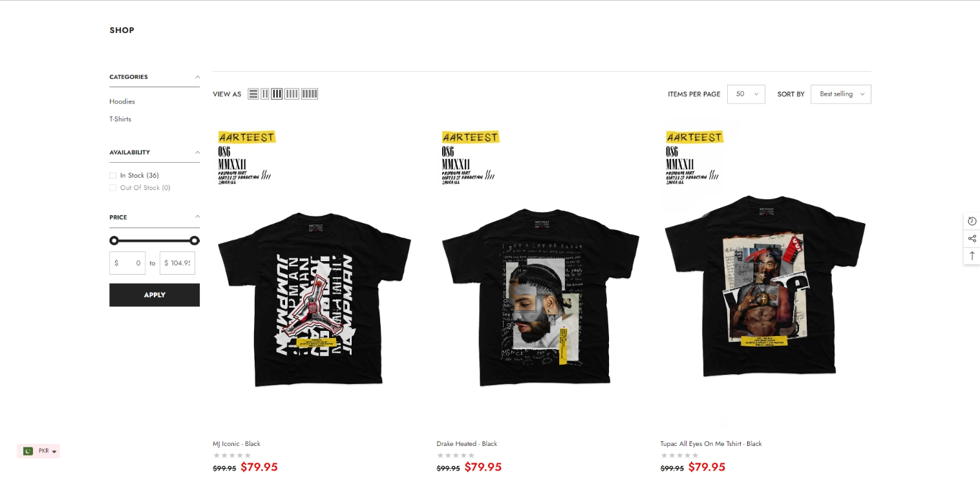Open the Best selling sort dropdown
Image resolution: width=980 pixels, height=477 pixels.
pyautogui.click(x=840, y=94)
